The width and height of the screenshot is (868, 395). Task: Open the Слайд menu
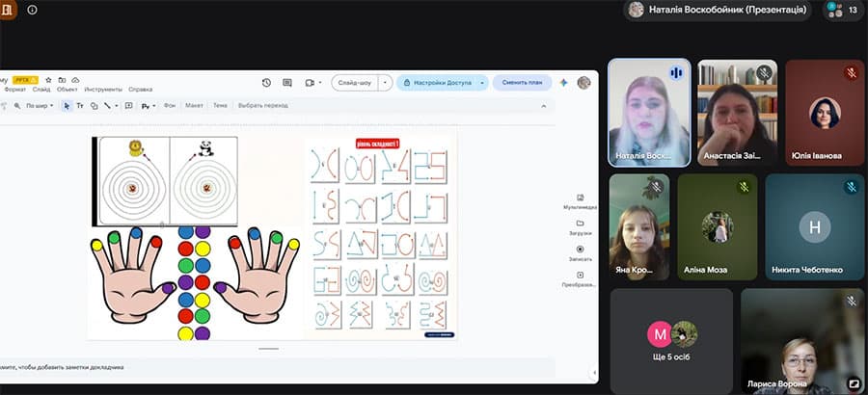point(41,89)
